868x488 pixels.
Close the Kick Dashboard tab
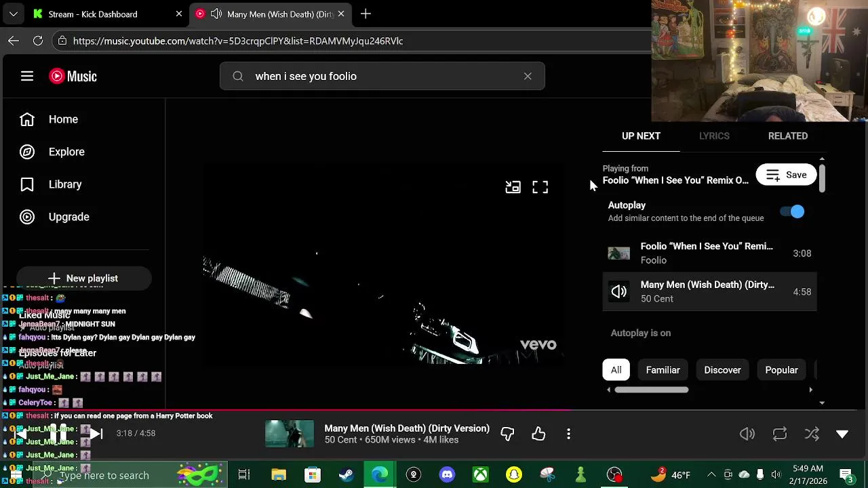pyautogui.click(x=179, y=14)
